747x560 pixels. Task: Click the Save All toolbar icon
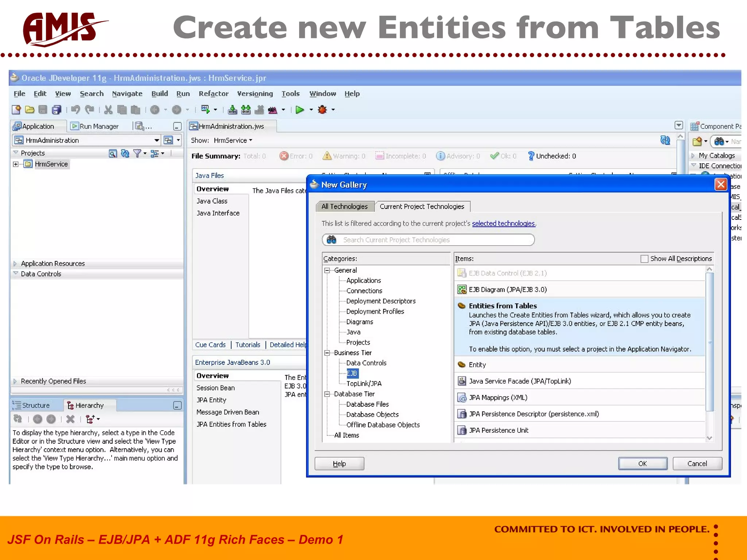click(57, 109)
